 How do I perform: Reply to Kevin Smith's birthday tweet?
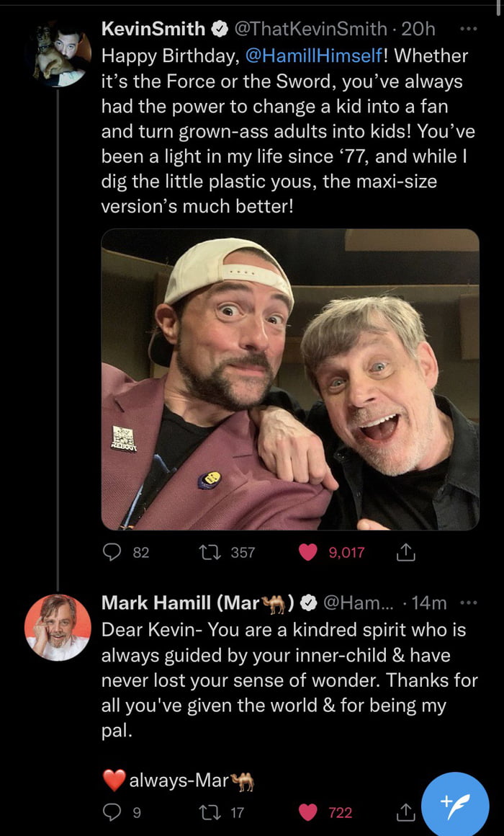(x=112, y=552)
